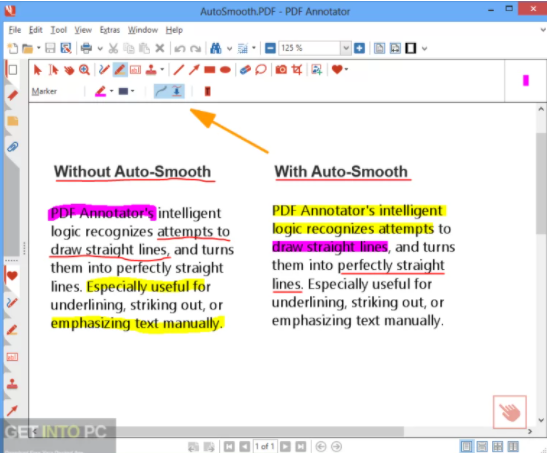Screen dimensions: 547x453
Task: Click the Stamp tool icon
Action: (151, 70)
